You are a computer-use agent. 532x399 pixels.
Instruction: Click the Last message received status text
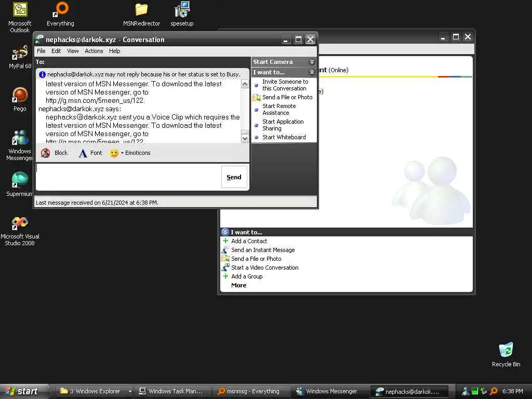pos(97,203)
